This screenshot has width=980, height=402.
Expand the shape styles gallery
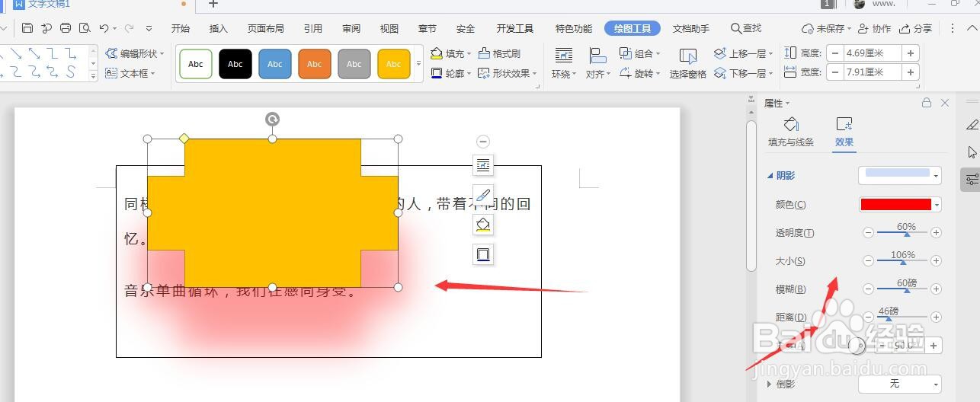click(x=418, y=65)
